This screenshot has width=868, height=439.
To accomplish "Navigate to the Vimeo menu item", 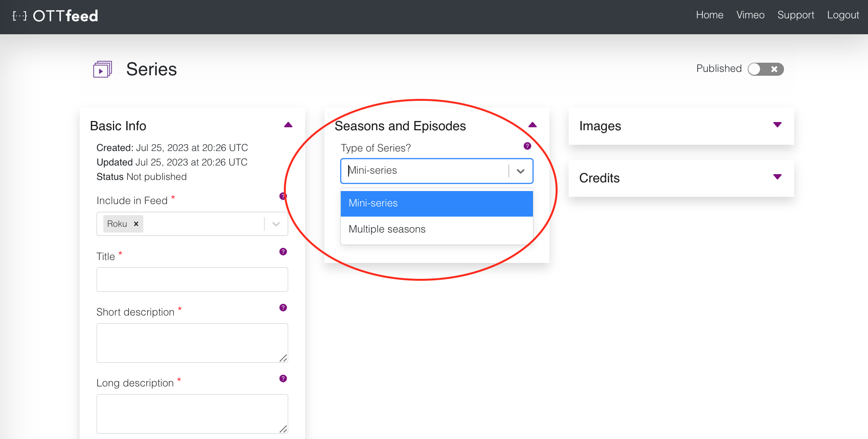I will point(750,15).
